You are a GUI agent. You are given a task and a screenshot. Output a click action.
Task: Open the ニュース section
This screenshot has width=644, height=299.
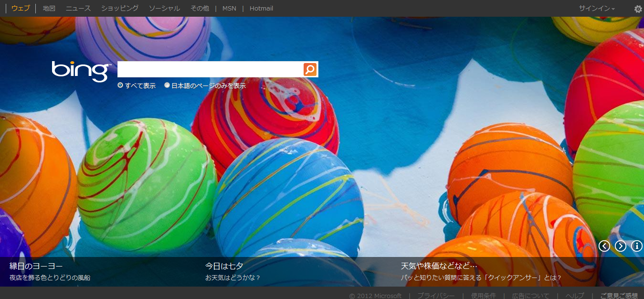[78, 9]
